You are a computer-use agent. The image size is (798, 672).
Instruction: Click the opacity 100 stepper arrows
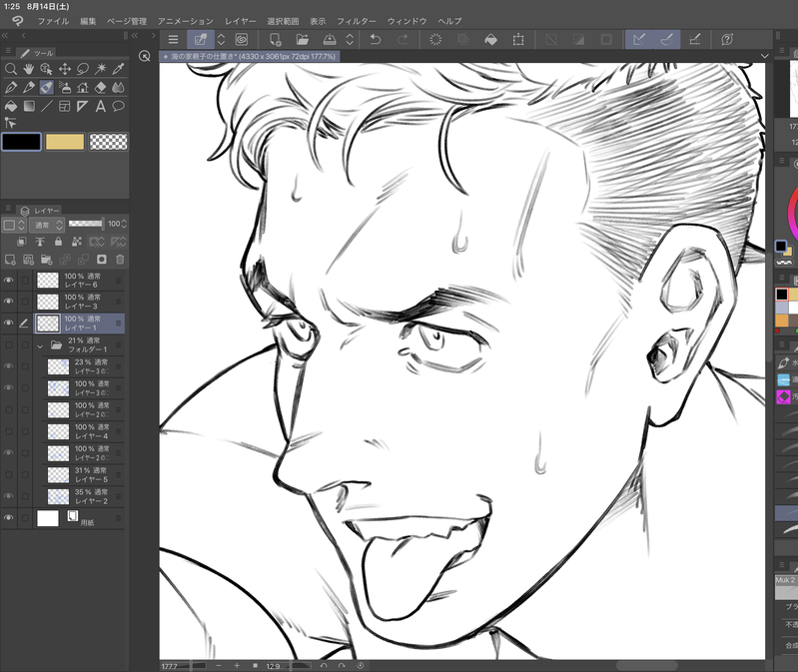(x=124, y=224)
